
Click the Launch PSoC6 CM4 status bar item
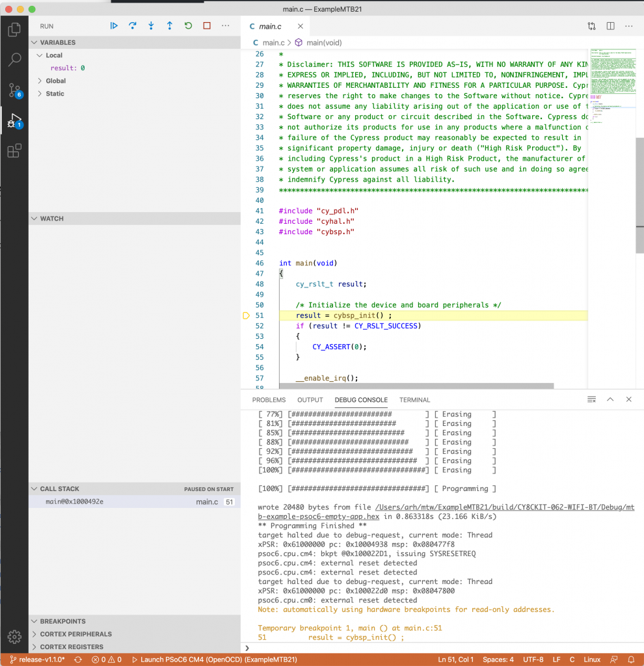[215, 659]
